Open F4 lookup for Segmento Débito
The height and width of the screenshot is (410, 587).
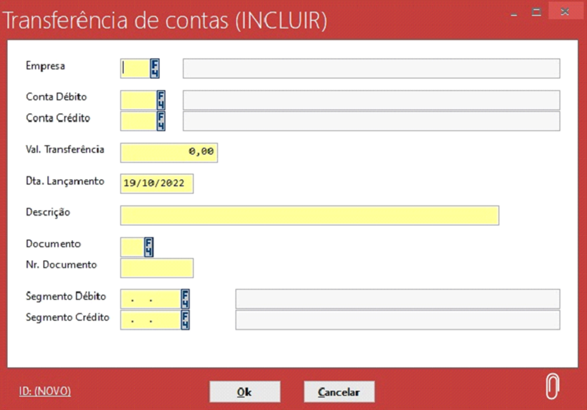185,299
